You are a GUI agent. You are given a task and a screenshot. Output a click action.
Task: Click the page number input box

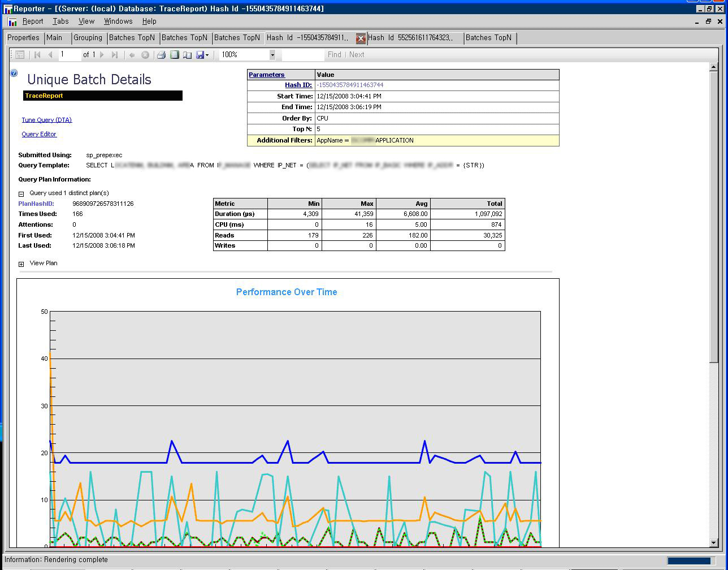[x=70, y=55]
